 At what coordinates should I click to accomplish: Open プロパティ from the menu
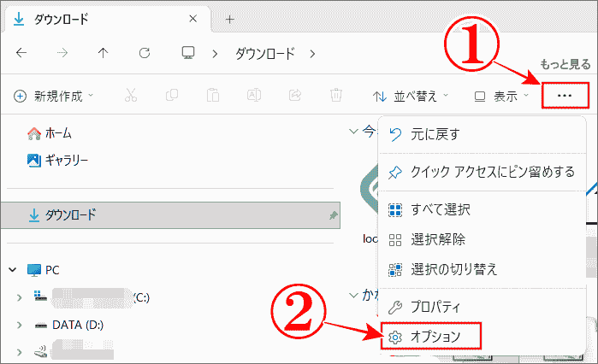coord(482,307)
